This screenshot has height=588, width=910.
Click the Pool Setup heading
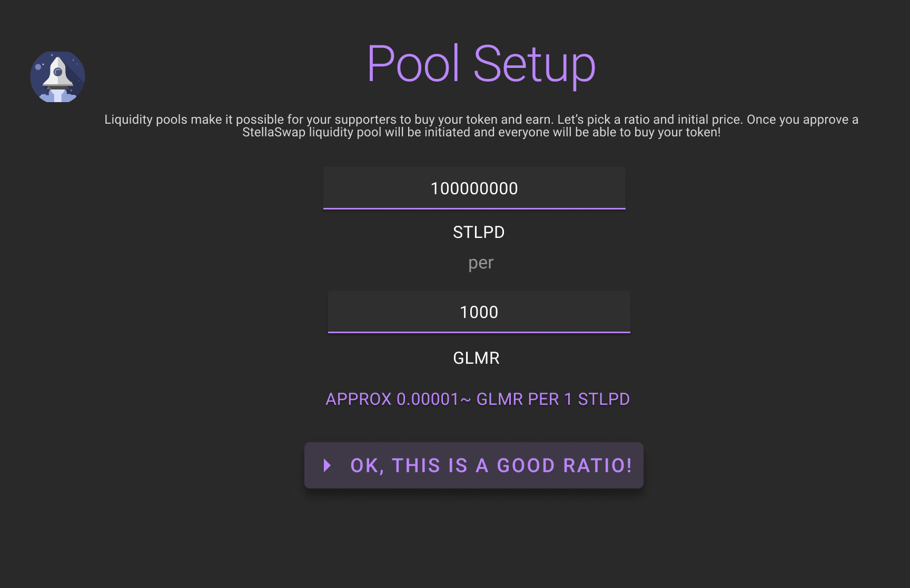click(x=481, y=64)
